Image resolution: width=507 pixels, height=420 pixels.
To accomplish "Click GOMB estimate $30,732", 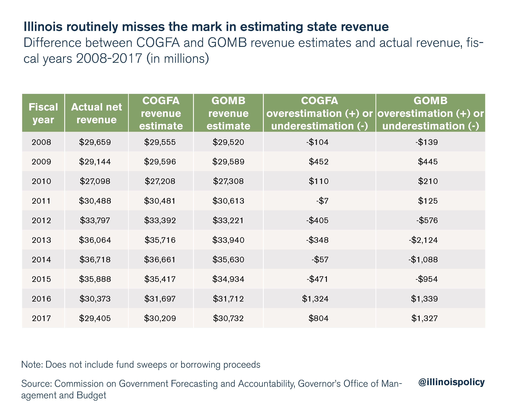I will pyautogui.click(x=228, y=318).
